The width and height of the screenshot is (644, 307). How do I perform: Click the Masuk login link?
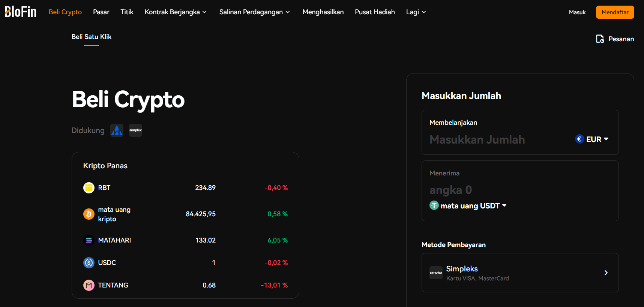(577, 12)
